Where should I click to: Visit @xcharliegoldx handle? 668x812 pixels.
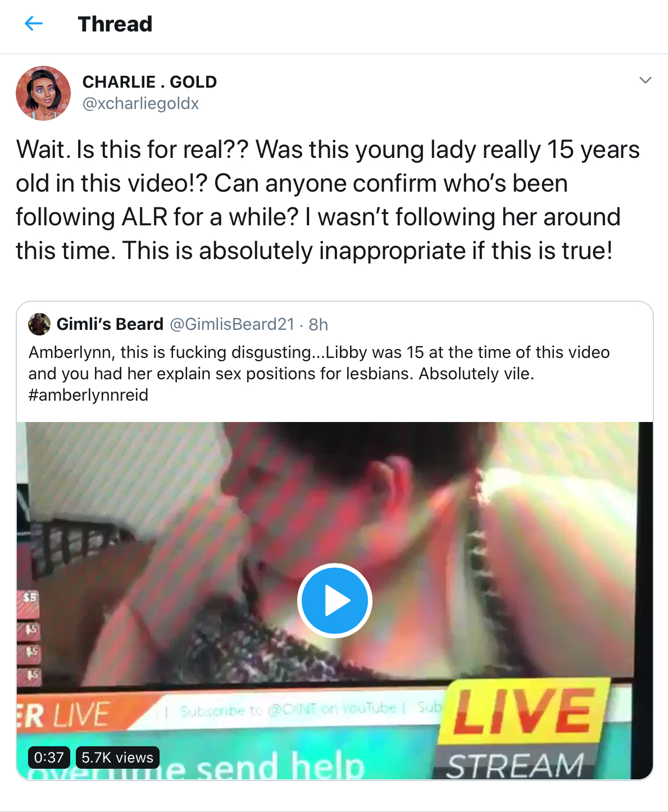(x=140, y=103)
